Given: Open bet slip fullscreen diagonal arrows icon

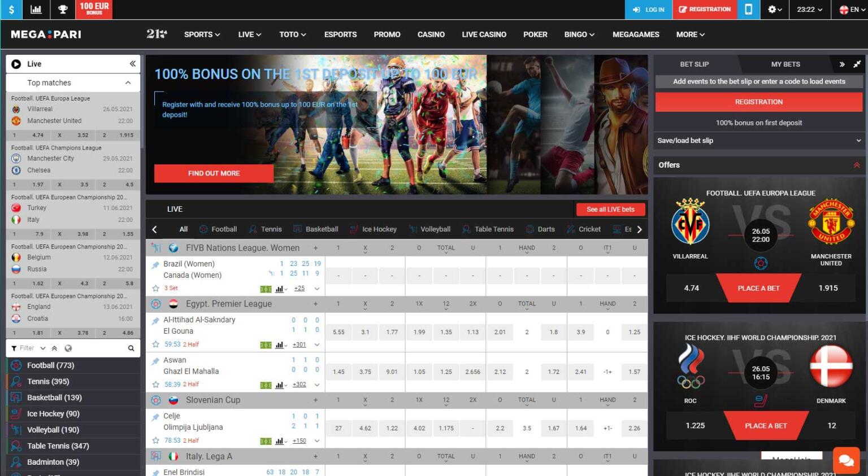Looking at the screenshot, I should 857,64.
